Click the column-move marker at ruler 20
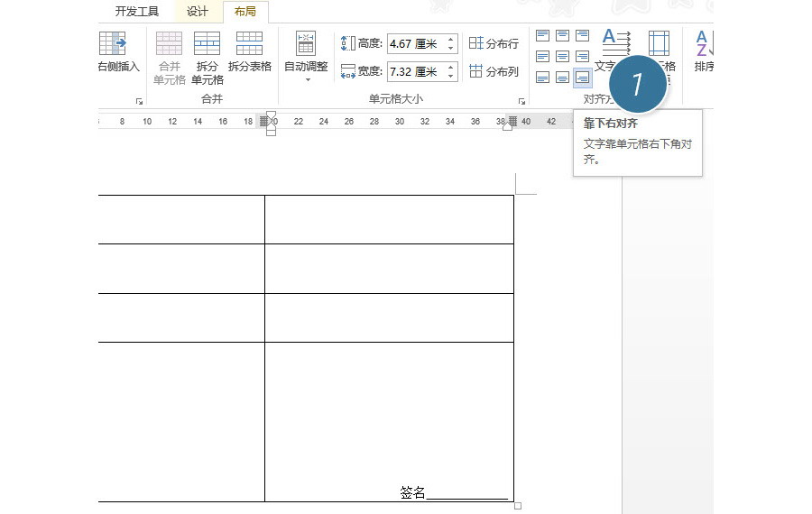The height and width of the screenshot is (514, 812). pos(264,121)
